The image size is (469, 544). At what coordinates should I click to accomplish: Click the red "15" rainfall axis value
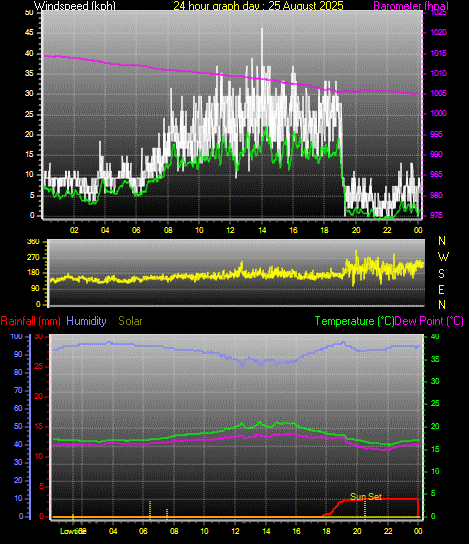(x=39, y=426)
